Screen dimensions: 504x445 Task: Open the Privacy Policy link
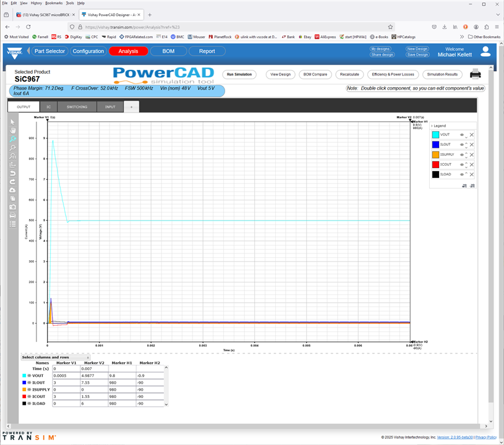coord(485,438)
